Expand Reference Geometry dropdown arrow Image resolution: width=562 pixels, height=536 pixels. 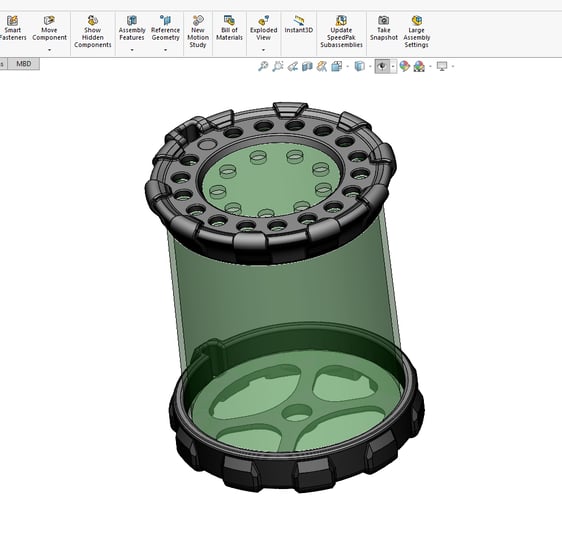click(x=165, y=50)
